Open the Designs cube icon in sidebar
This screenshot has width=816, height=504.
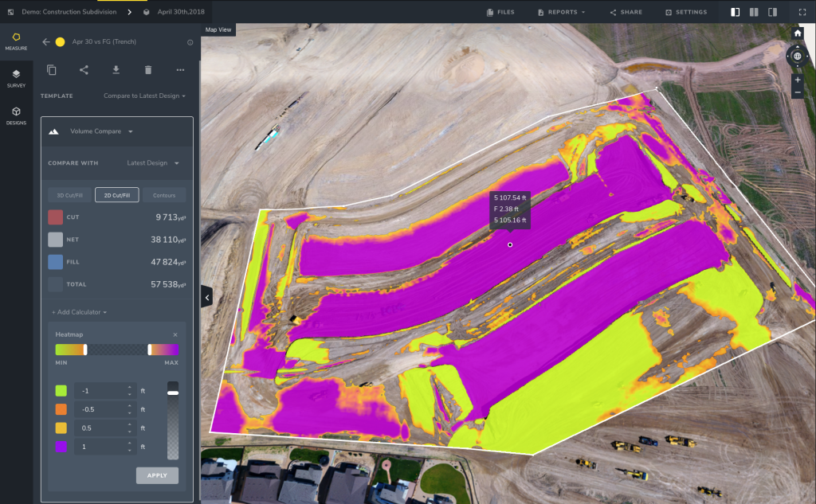coord(16,115)
